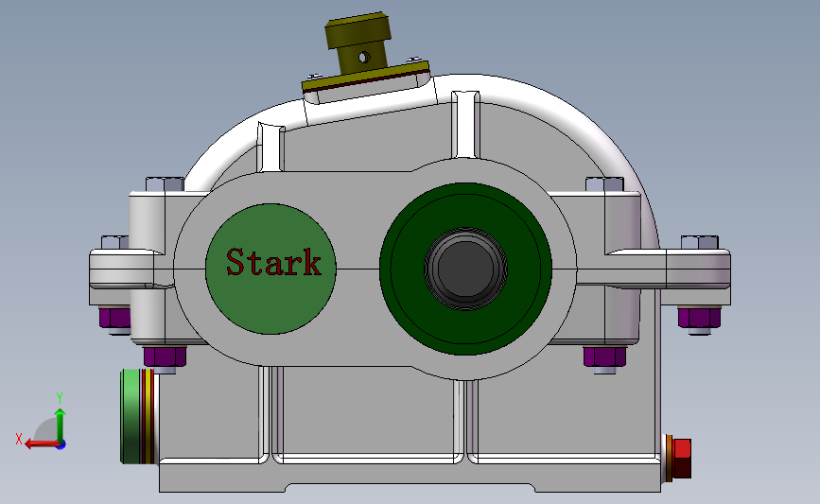Click the green Y axis arrow of the triad
Viewport: 820px width, 504px height.
61,424
